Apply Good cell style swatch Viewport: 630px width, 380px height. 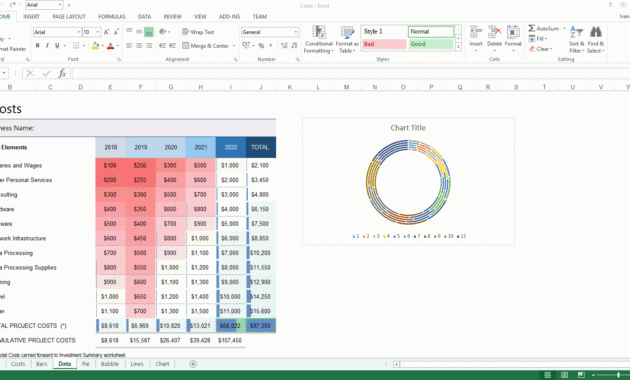431,44
